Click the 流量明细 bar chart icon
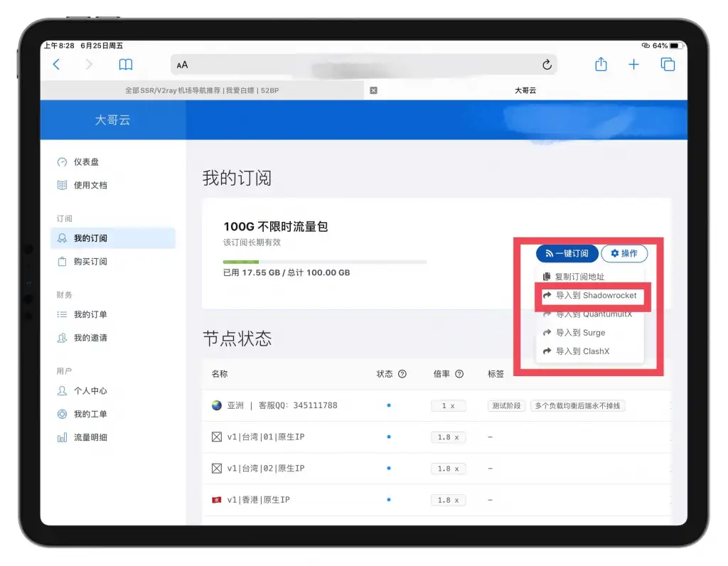Viewport: 728px width, 566px height. [x=62, y=437]
